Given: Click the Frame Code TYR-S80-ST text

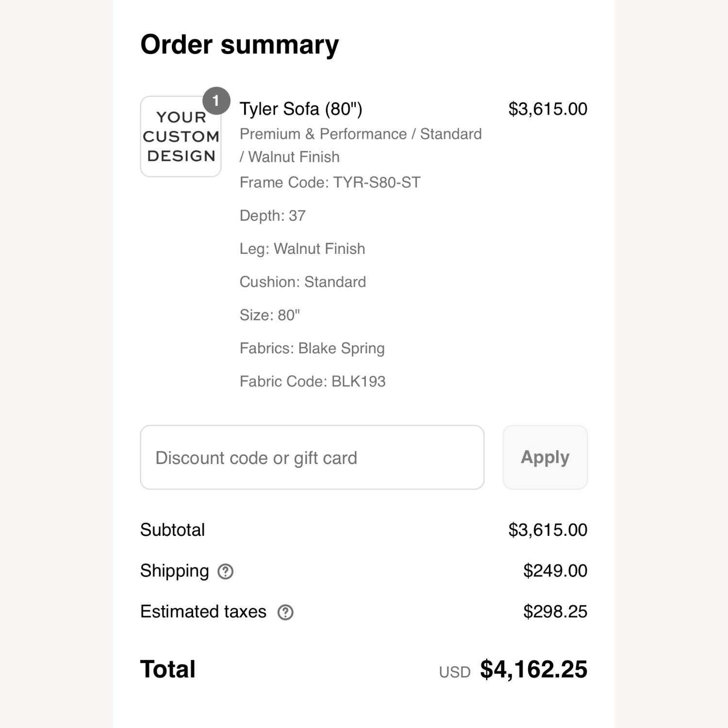Looking at the screenshot, I should (330, 182).
